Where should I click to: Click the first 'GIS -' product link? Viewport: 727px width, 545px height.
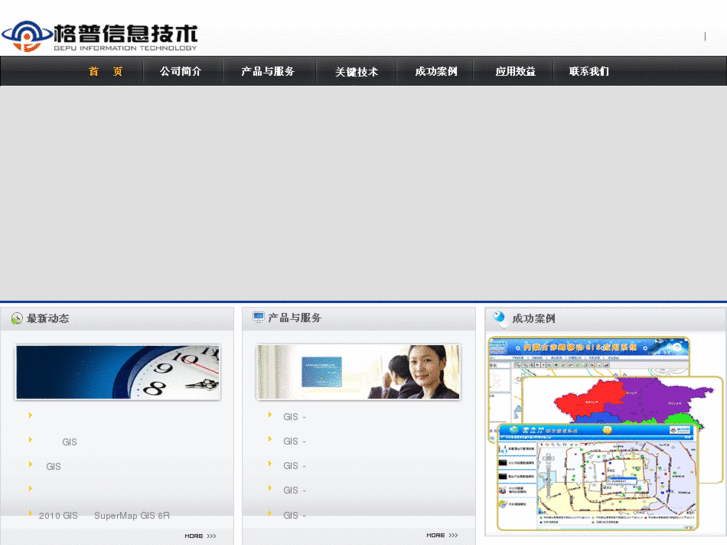(x=294, y=417)
